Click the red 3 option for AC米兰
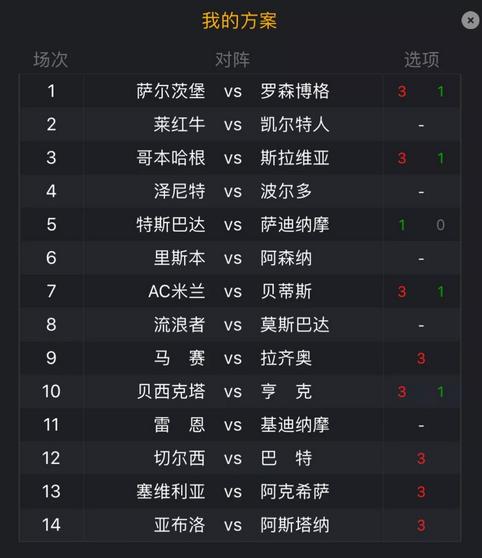The image size is (482, 558). (402, 292)
